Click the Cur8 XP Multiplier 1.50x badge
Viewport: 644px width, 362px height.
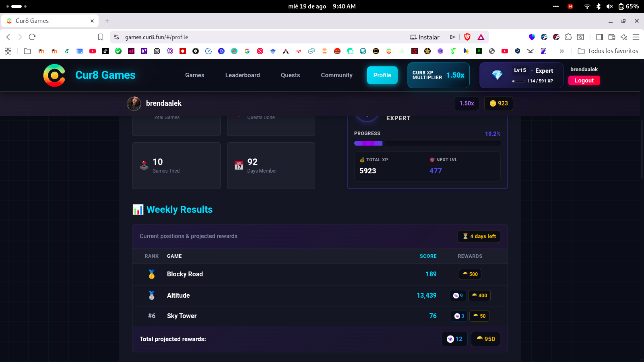[438, 75]
